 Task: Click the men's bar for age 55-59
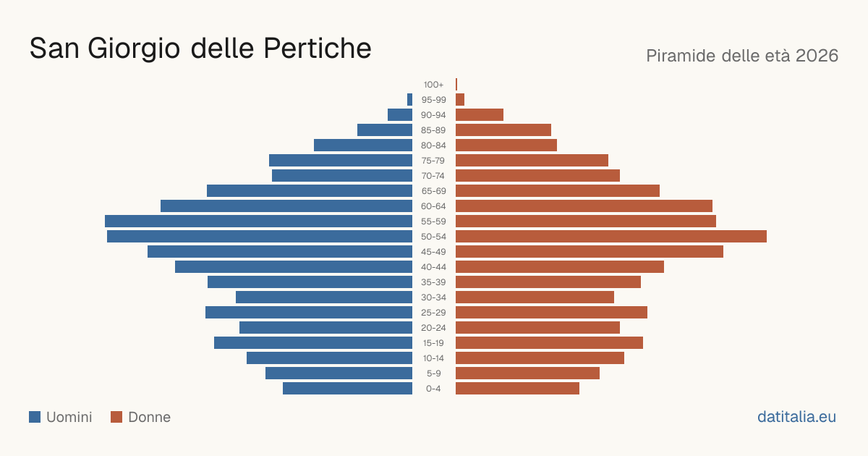point(258,221)
